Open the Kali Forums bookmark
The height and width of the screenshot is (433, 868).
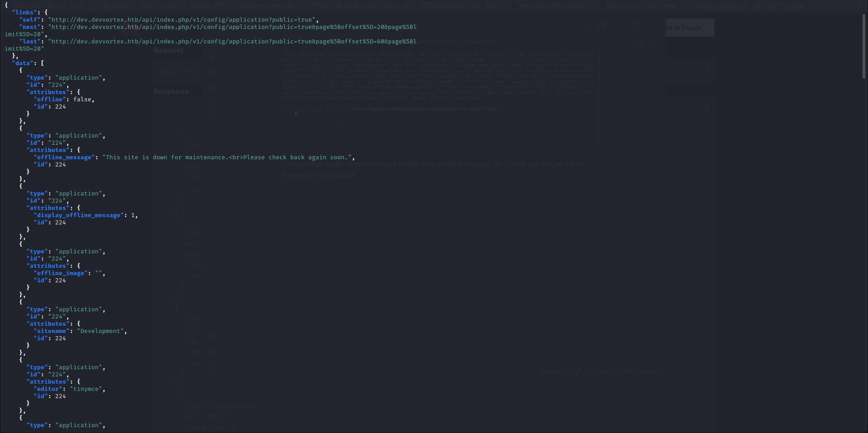[x=159, y=5]
